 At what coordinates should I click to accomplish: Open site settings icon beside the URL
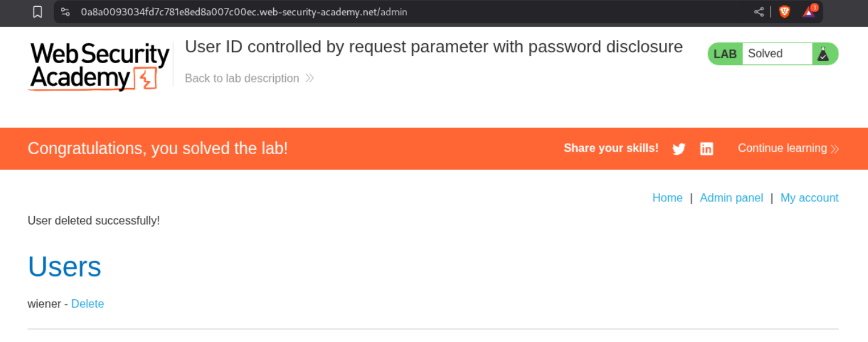coord(65,12)
